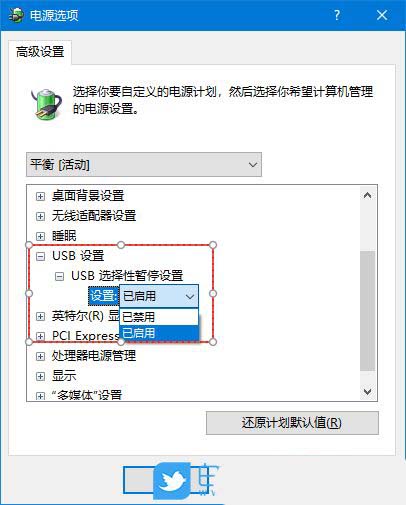Viewport: 406px width, 505px height.
Task: Collapse the USB 设置 node
Action: tap(40, 256)
